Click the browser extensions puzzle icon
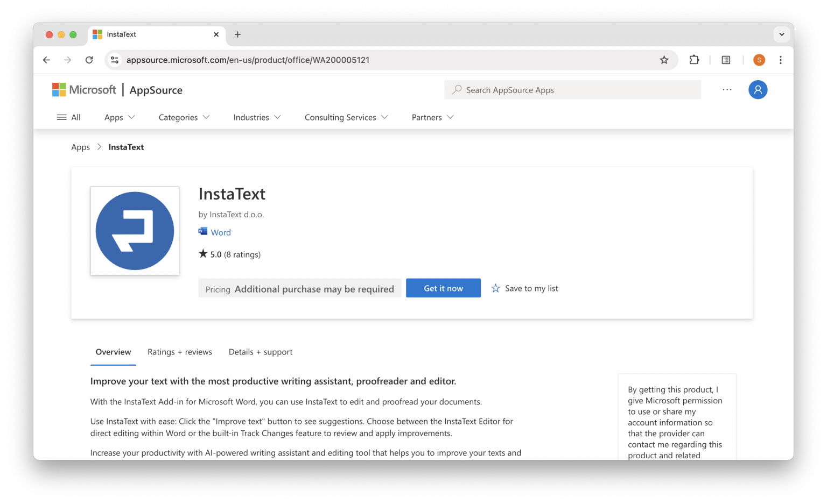Viewport: 827px width, 504px height. coord(694,60)
